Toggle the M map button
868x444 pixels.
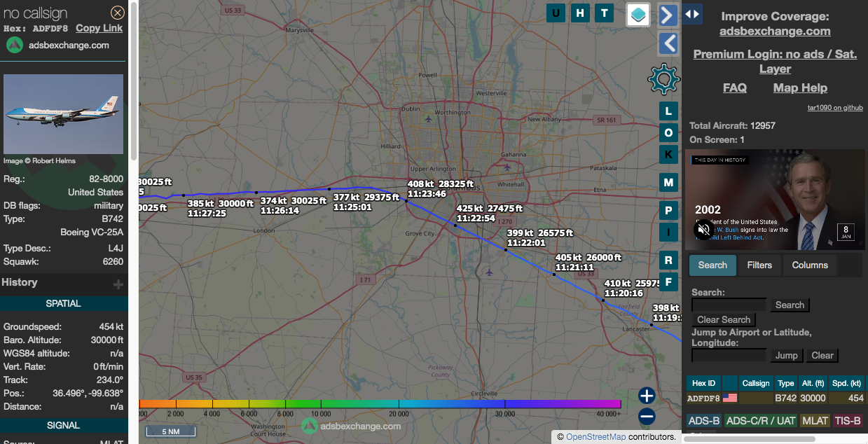[x=668, y=183]
